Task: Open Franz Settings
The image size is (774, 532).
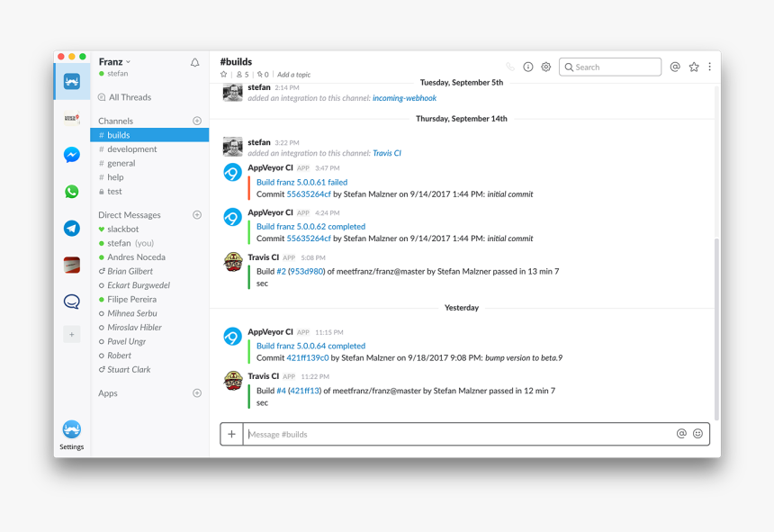Action: coord(72,435)
